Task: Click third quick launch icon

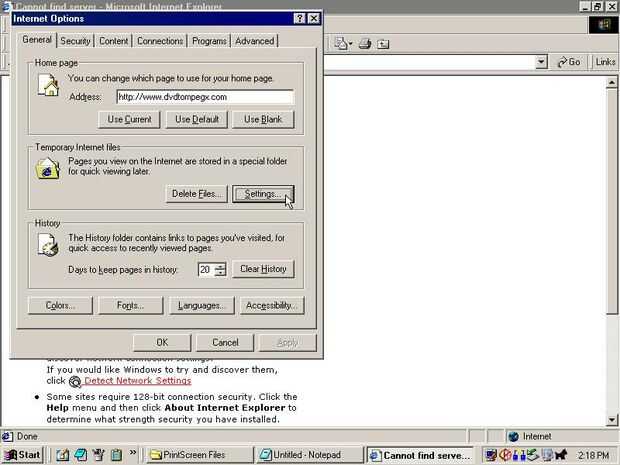Action: (x=98, y=455)
